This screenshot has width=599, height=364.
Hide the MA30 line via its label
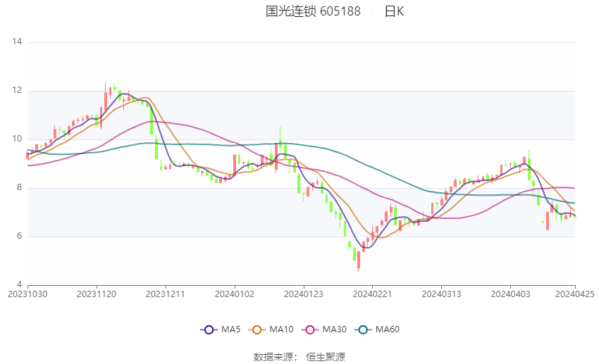(x=334, y=330)
